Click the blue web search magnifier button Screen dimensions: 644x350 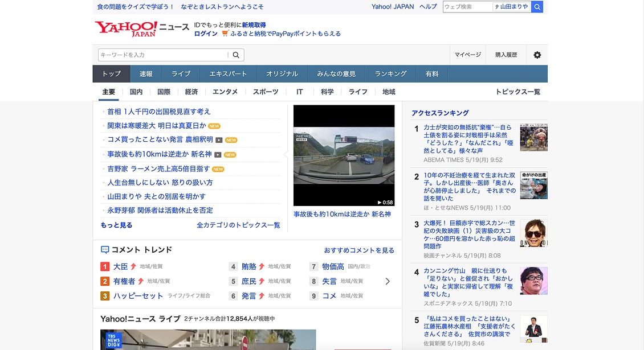[x=537, y=7]
